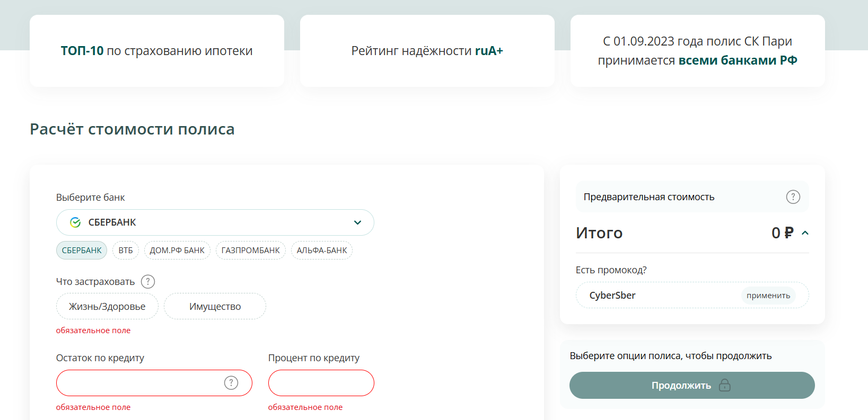This screenshot has height=420, width=868.
Task: Click the Продолжить button
Action: click(692, 386)
